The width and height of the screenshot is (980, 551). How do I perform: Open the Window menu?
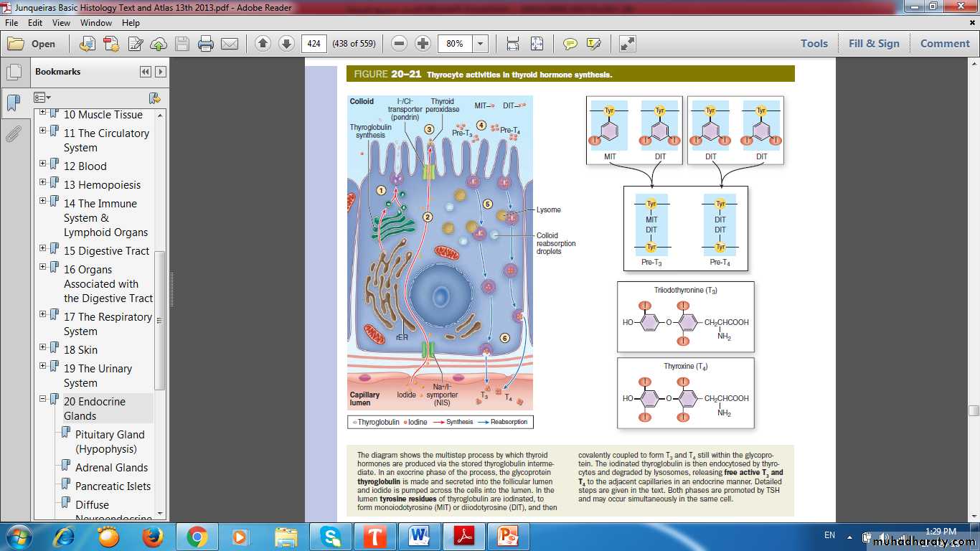(x=95, y=23)
